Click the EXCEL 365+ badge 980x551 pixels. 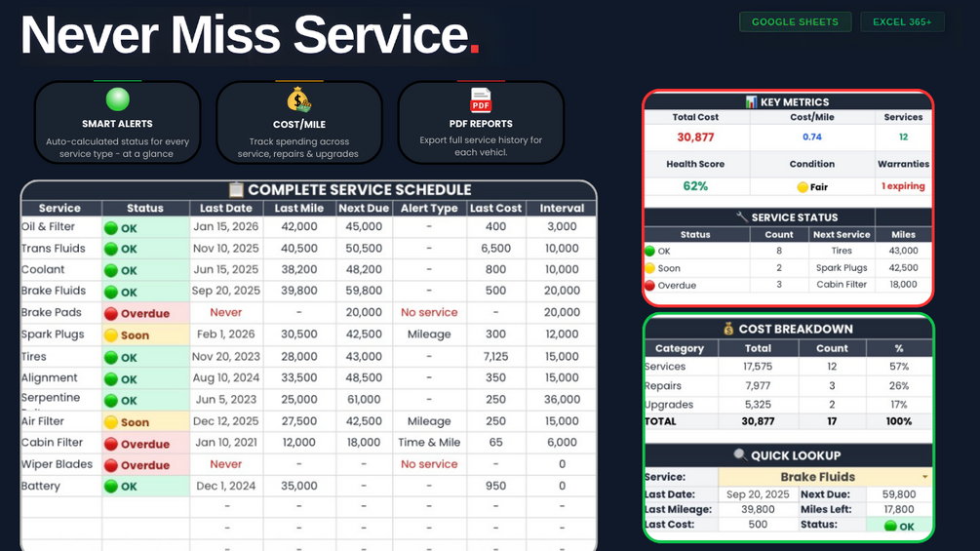pyautogui.click(x=902, y=21)
